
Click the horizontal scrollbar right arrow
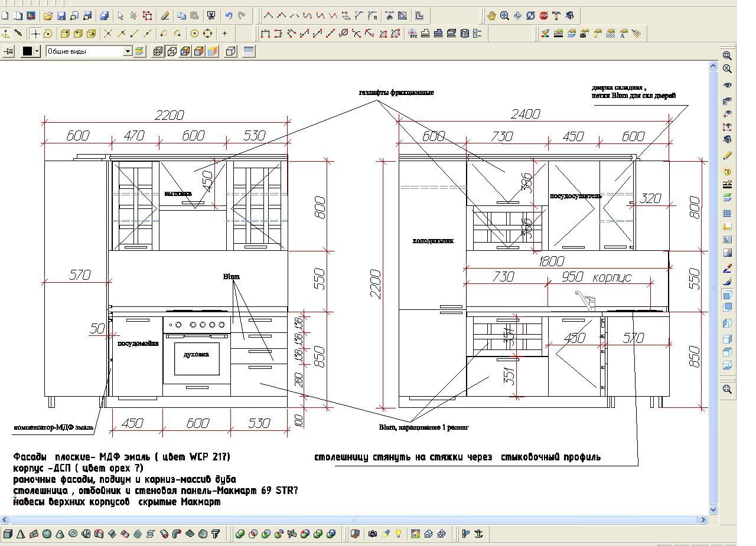tap(703, 520)
